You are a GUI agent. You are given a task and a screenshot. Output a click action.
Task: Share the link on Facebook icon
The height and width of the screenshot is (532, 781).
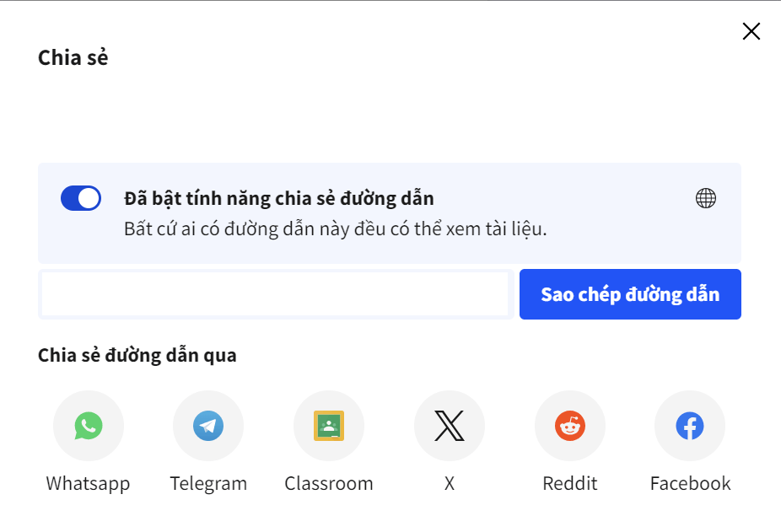click(690, 426)
